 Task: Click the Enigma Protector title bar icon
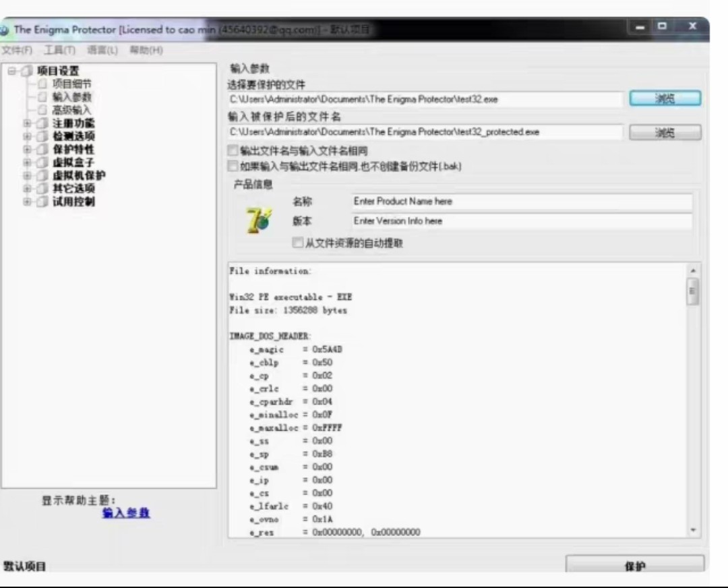4,30
